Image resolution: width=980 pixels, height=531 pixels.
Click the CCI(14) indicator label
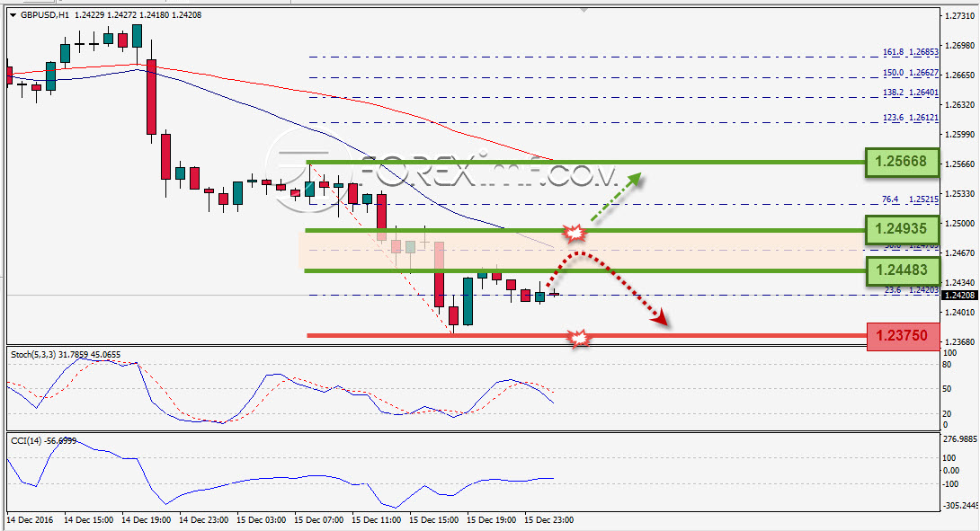point(44,441)
